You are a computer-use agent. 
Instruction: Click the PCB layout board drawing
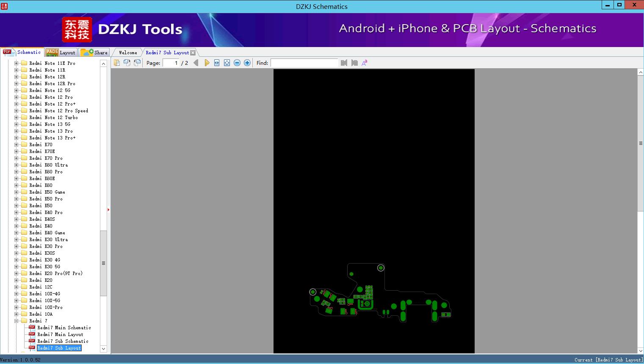(380, 294)
